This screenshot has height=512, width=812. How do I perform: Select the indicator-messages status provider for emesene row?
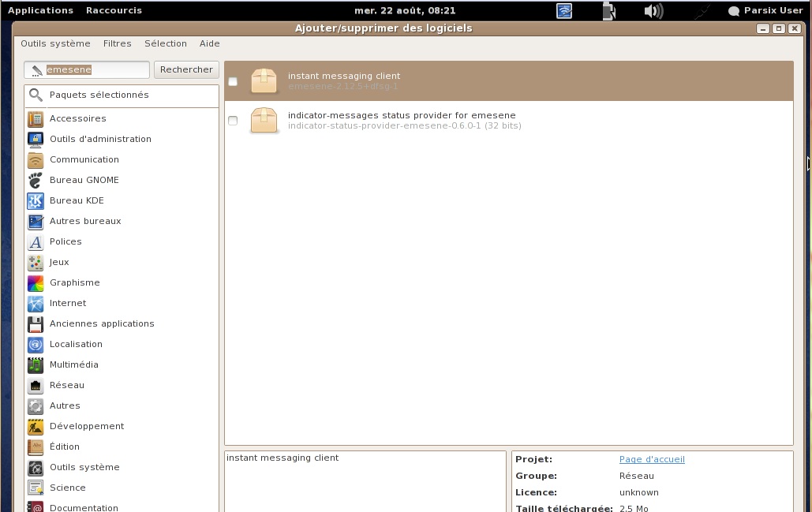click(x=508, y=121)
